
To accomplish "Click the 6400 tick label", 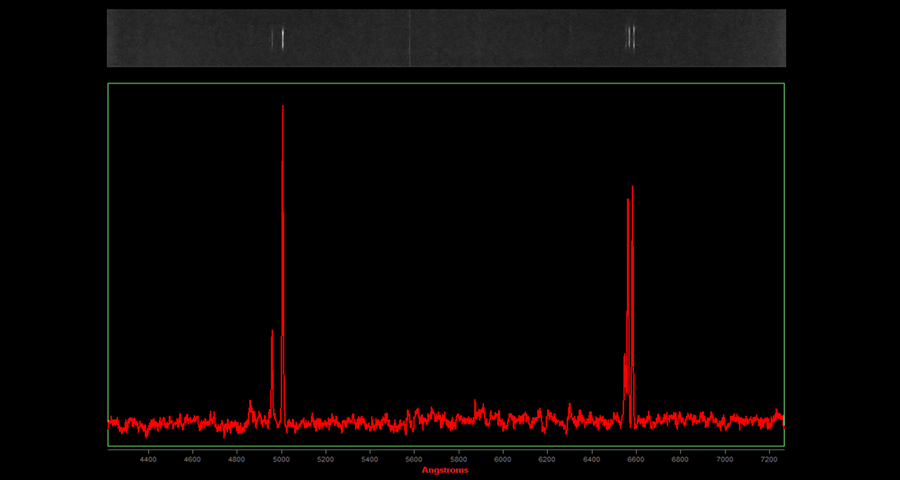I will pyautogui.click(x=591, y=459).
